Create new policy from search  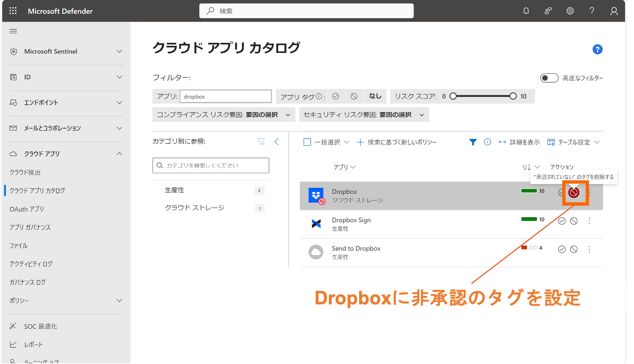pyautogui.click(x=396, y=142)
